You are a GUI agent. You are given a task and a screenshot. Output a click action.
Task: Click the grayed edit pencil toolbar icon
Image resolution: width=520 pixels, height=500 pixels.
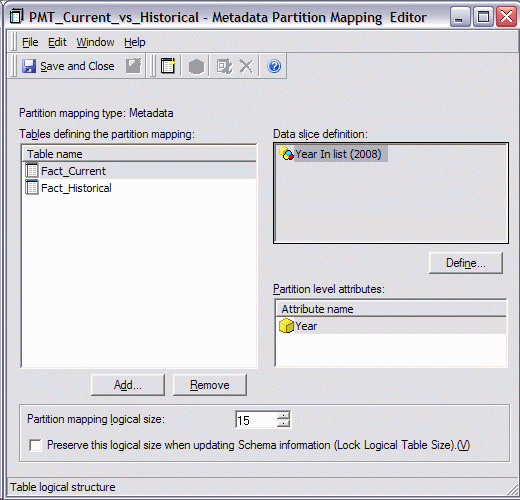pos(134,66)
